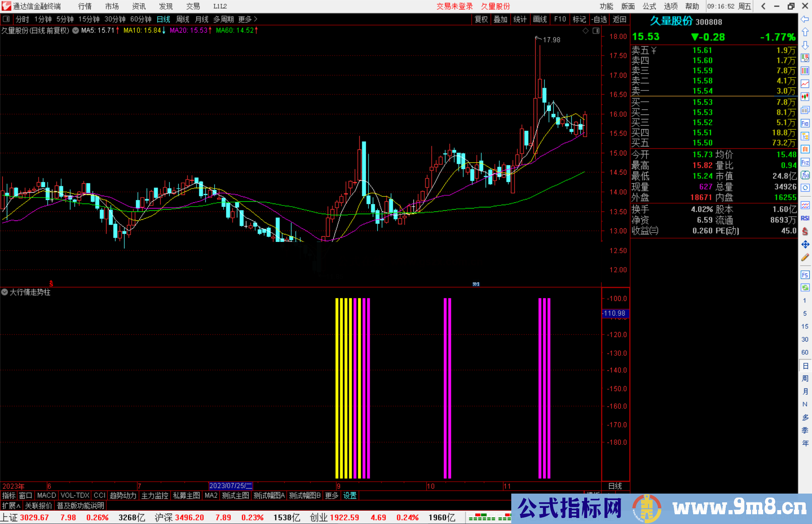Viewport: 812px width, 524px height.
Task: Toggle the MA indicator circle beside 久量股份 title
Action: click(x=76, y=30)
